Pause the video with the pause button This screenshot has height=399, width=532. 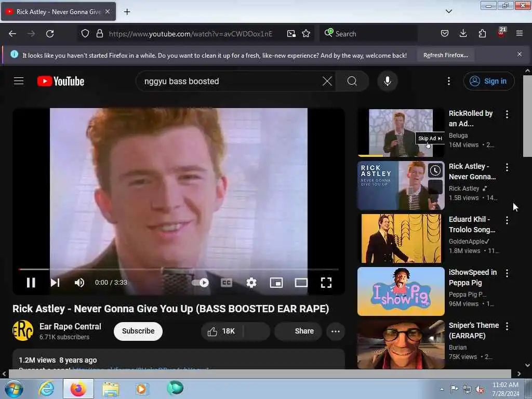pyautogui.click(x=31, y=283)
